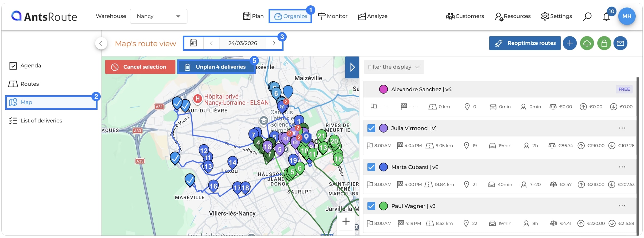Click Marta Cubarsi 18.84 km distance
This screenshot has height=238, width=644.
click(439, 184)
